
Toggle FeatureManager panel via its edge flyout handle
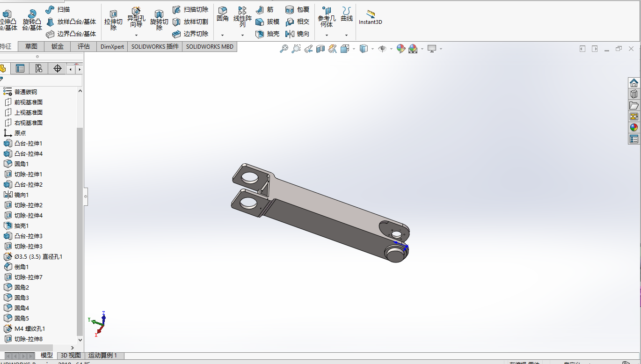pyautogui.click(x=86, y=197)
